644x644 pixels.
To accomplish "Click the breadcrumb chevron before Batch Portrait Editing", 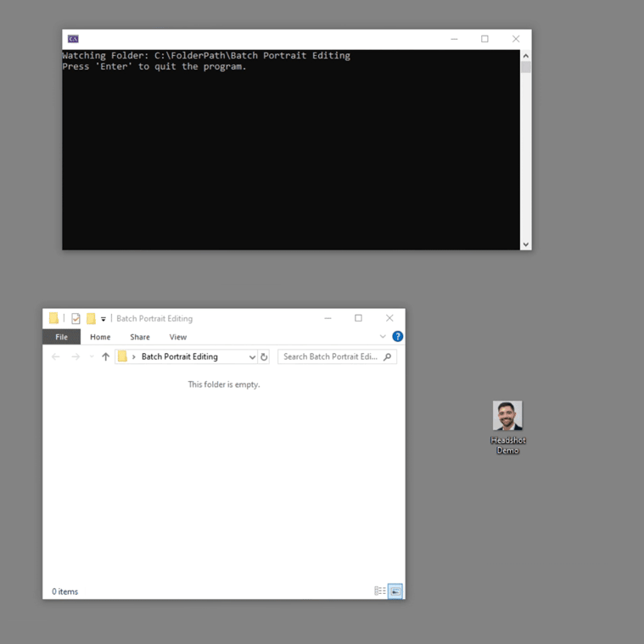I will coord(134,357).
